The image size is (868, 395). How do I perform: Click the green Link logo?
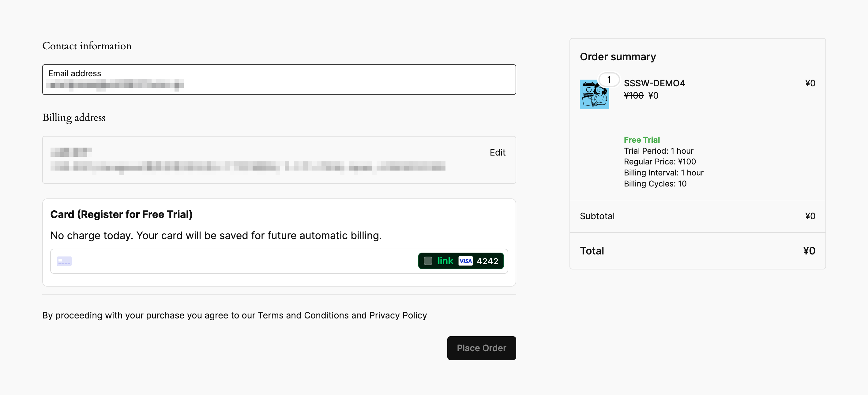[x=445, y=261]
